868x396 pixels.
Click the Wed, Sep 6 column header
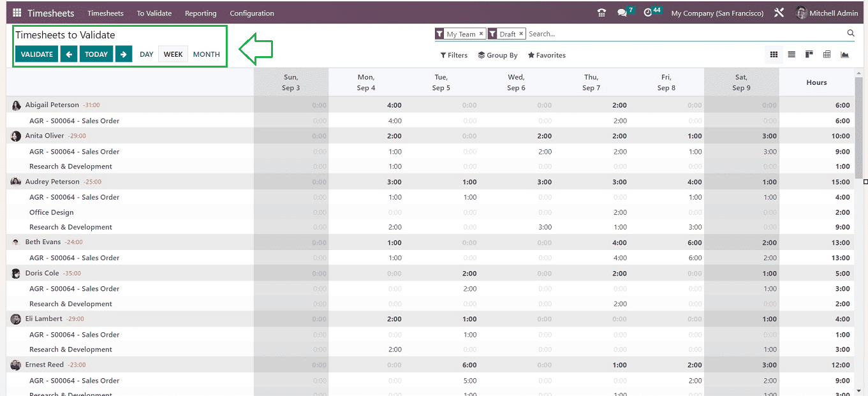[x=516, y=82]
